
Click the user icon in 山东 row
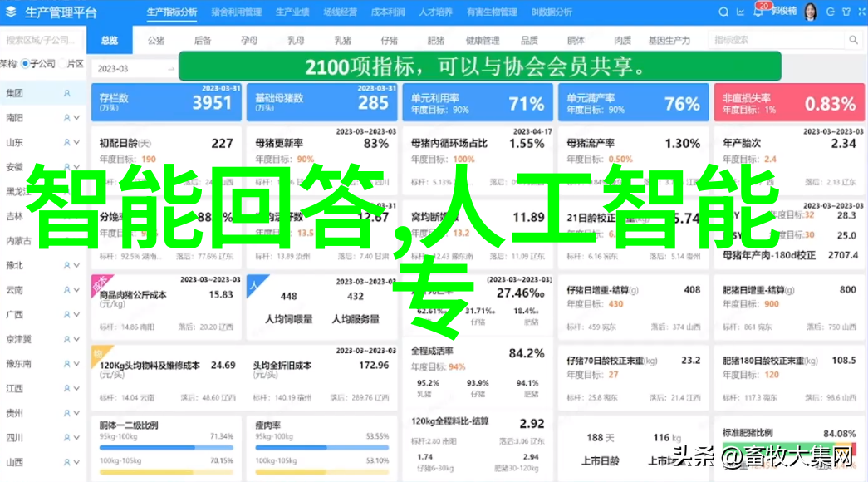click(x=67, y=142)
